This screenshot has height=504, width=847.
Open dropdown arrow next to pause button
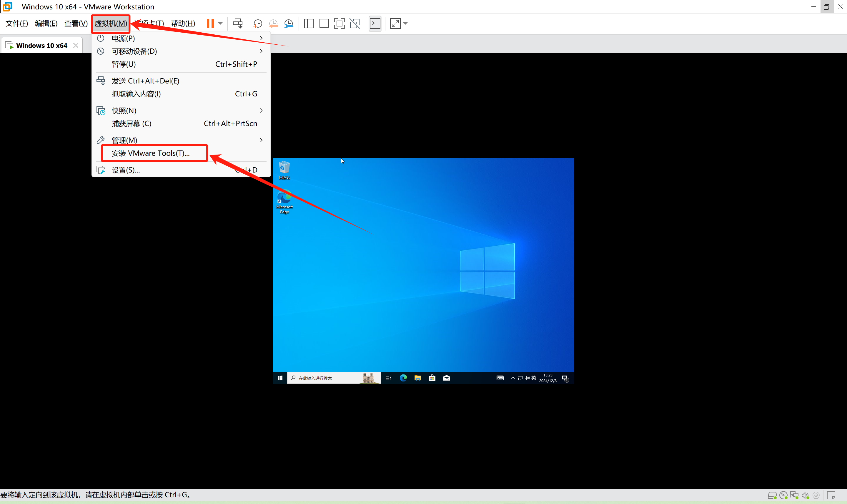click(x=220, y=24)
